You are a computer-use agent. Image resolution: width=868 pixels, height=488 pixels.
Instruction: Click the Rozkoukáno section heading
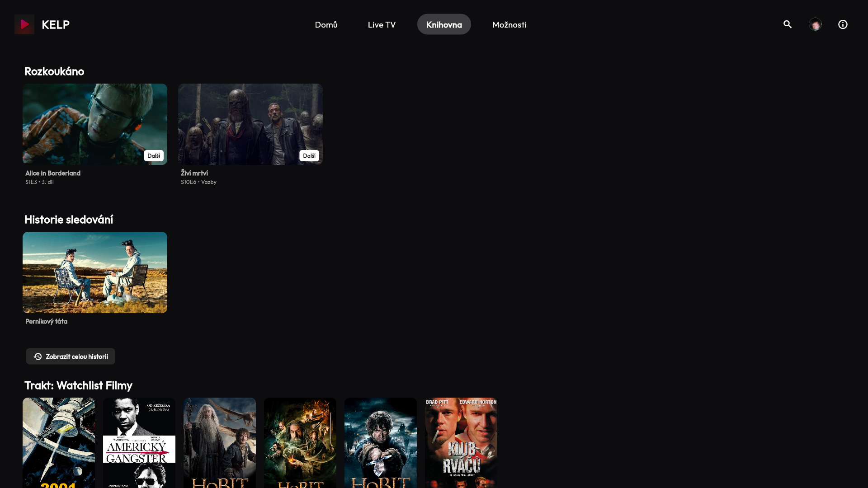click(54, 71)
